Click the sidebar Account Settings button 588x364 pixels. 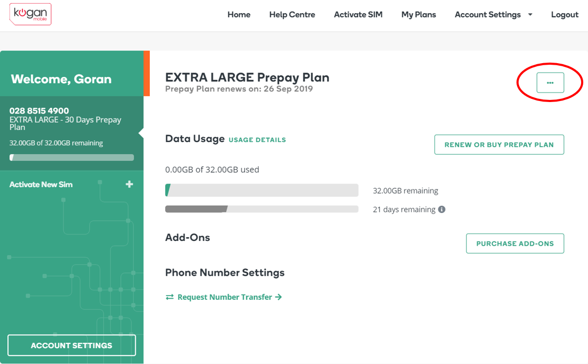[x=72, y=345]
